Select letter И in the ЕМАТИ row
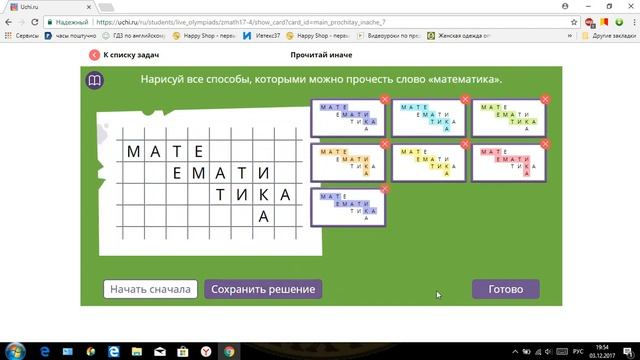The height and width of the screenshot is (360, 640). 264,173
